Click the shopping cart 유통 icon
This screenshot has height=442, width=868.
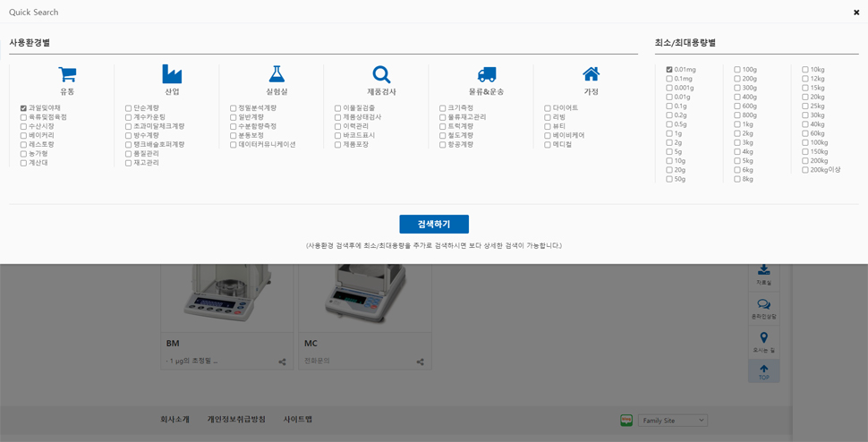(67, 74)
